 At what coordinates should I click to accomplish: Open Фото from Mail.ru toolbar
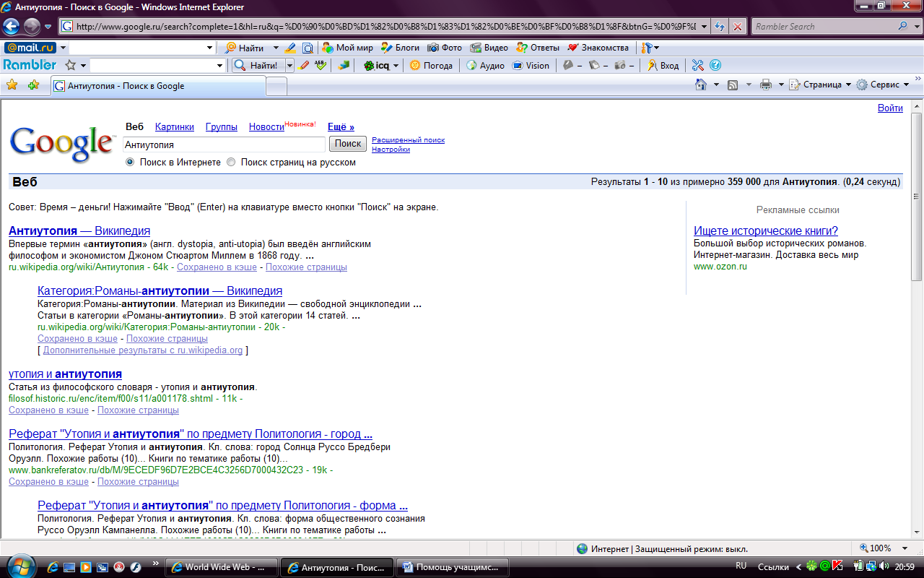coord(445,48)
